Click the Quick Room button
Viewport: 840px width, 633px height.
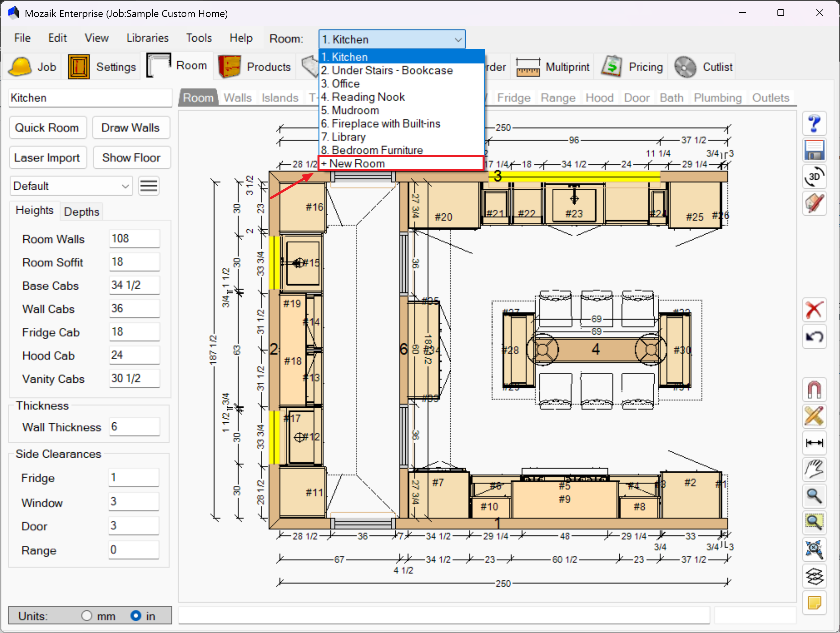tap(47, 127)
